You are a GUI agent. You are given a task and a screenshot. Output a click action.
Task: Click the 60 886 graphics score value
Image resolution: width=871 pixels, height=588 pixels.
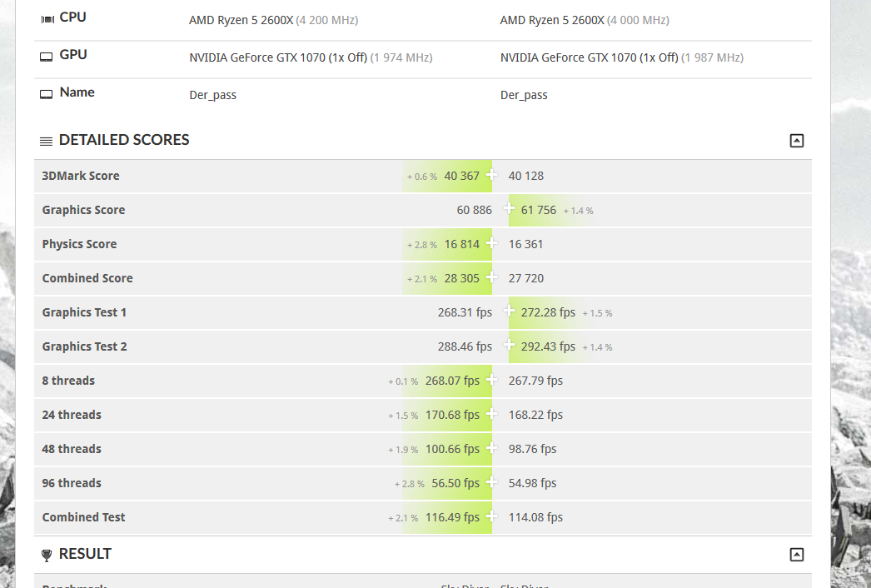click(x=474, y=210)
